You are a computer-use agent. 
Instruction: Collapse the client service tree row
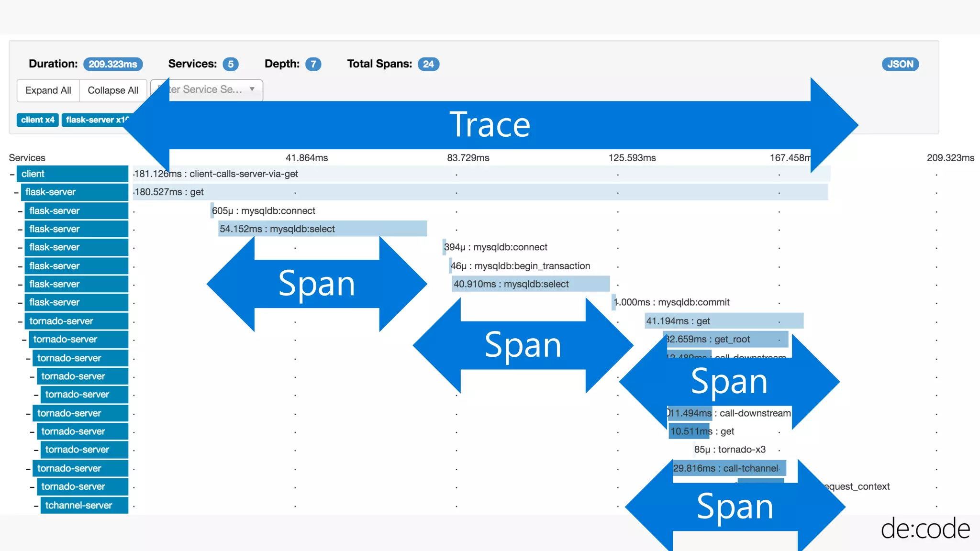[12, 174]
